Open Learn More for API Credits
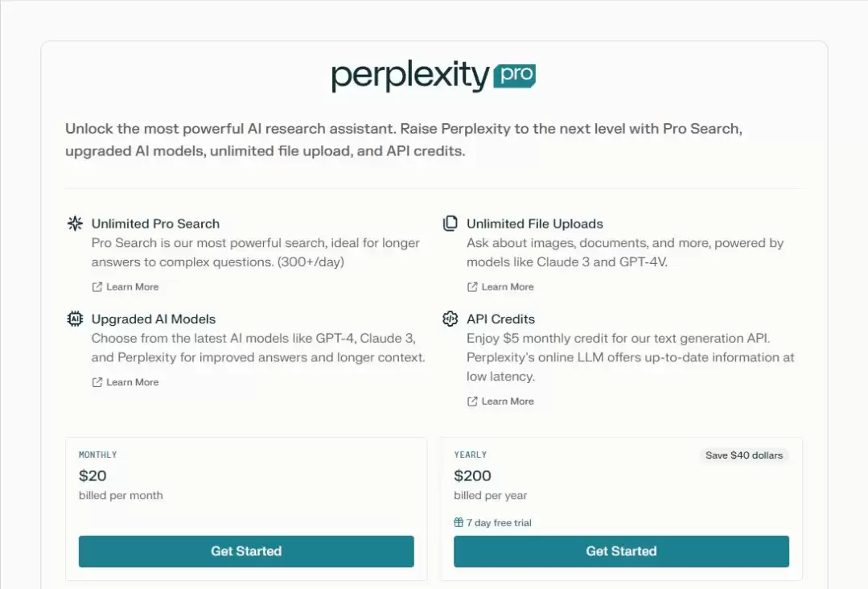The image size is (868, 589). [508, 402]
